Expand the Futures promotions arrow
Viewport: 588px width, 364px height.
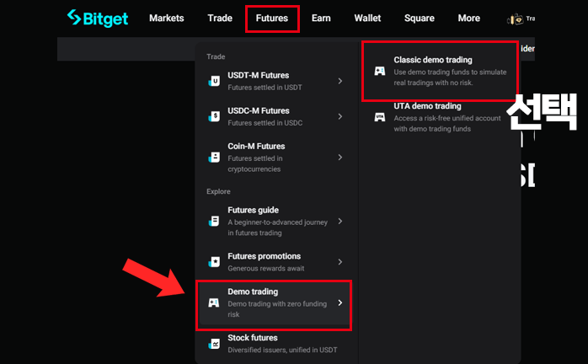[x=339, y=261]
